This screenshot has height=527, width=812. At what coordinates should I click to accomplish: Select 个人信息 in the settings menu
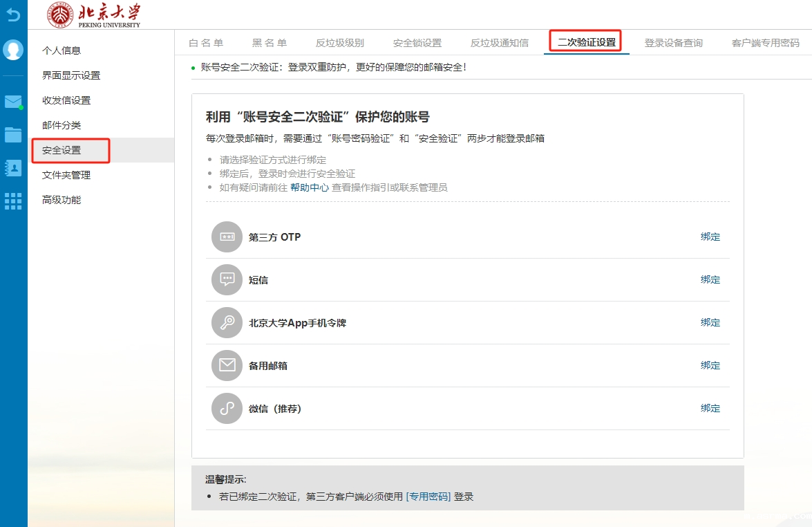(x=62, y=50)
